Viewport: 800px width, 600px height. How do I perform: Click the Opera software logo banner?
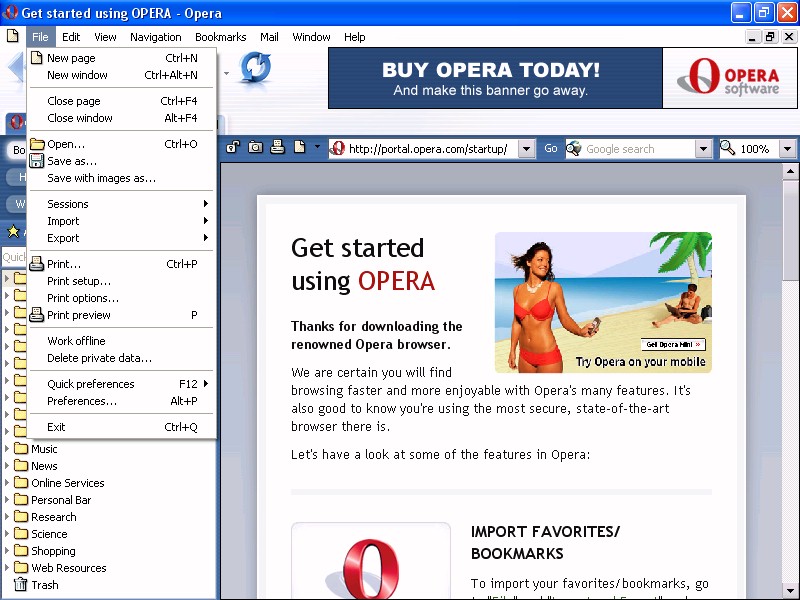pyautogui.click(x=730, y=78)
